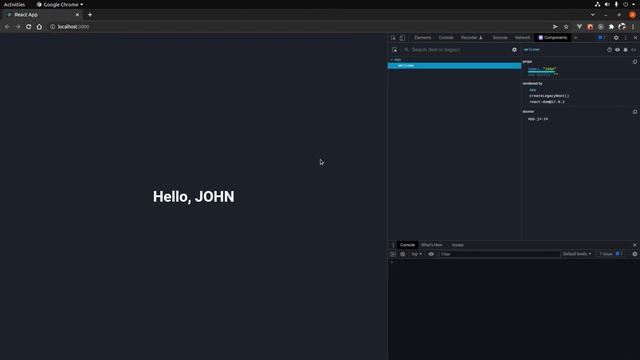This screenshot has width=640, height=360.
Task: Open the Google Chrome app menu
Action: 60,4
